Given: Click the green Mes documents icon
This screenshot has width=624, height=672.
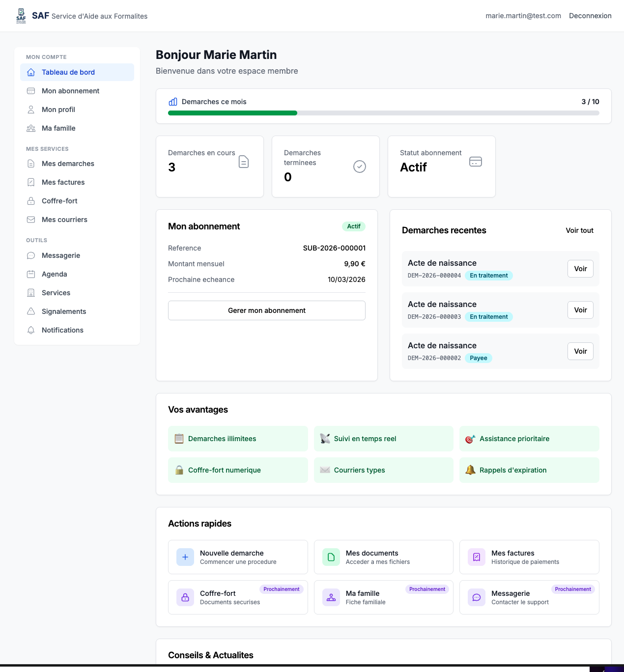Looking at the screenshot, I should pos(331,557).
